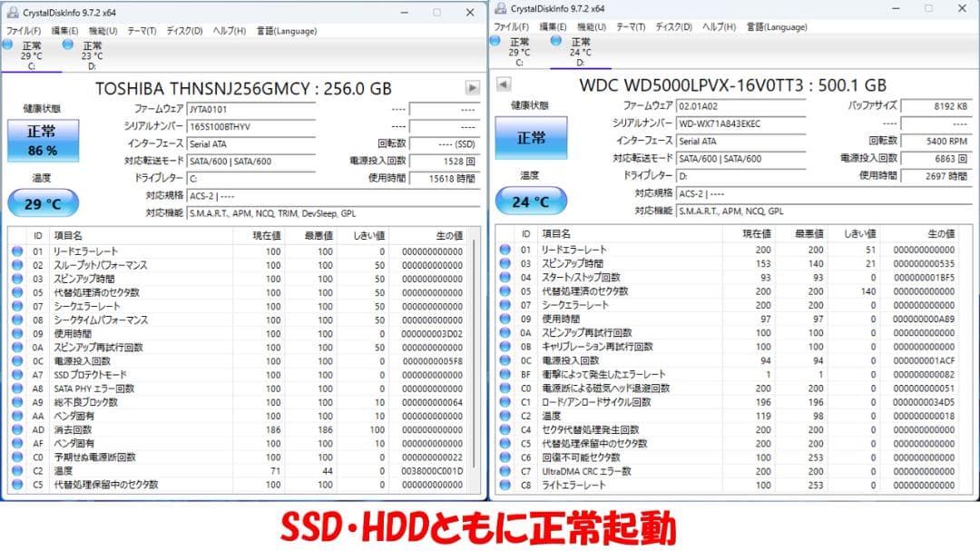
Task: Click status icon for 08 シークタイムパフォーマンス
Action: [17, 320]
